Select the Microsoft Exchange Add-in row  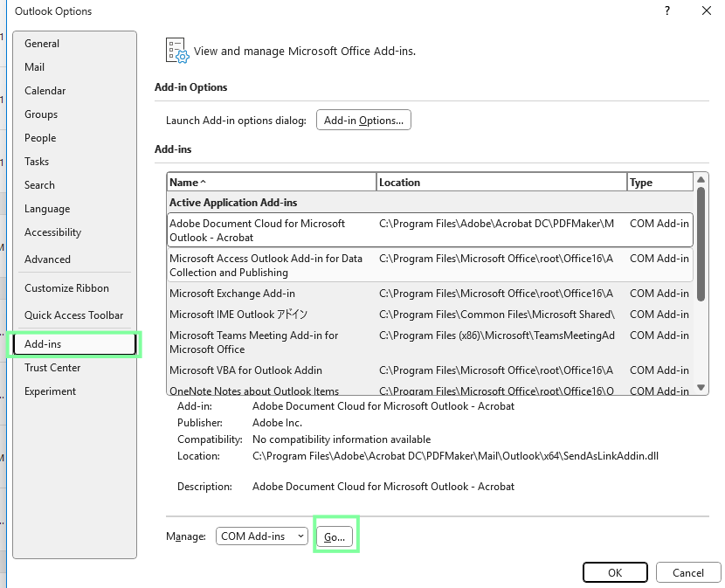tap(430, 294)
